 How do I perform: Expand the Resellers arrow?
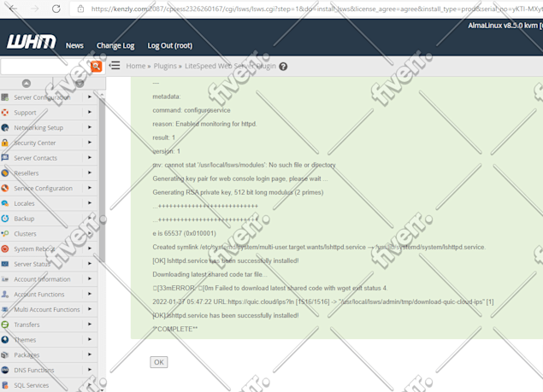90,173
